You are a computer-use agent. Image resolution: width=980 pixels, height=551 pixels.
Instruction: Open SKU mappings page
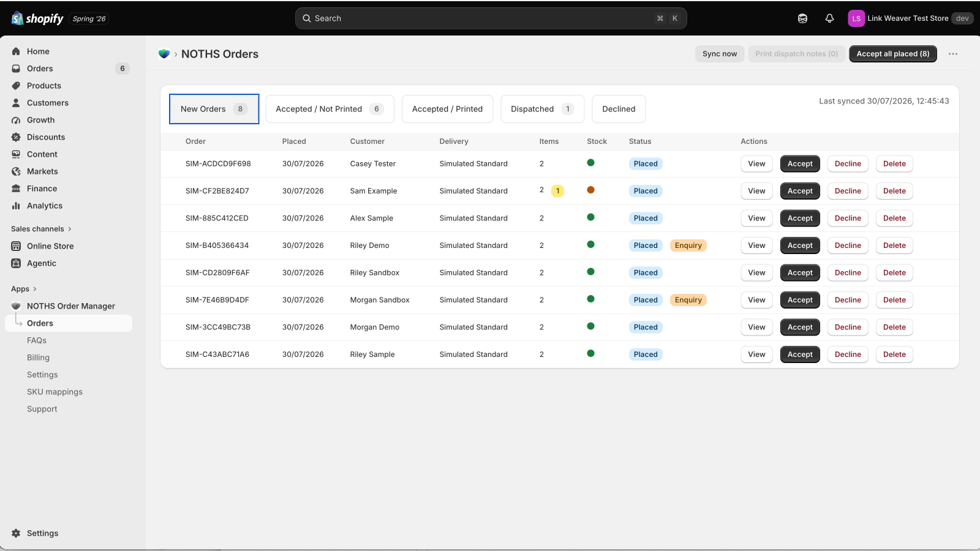point(55,392)
